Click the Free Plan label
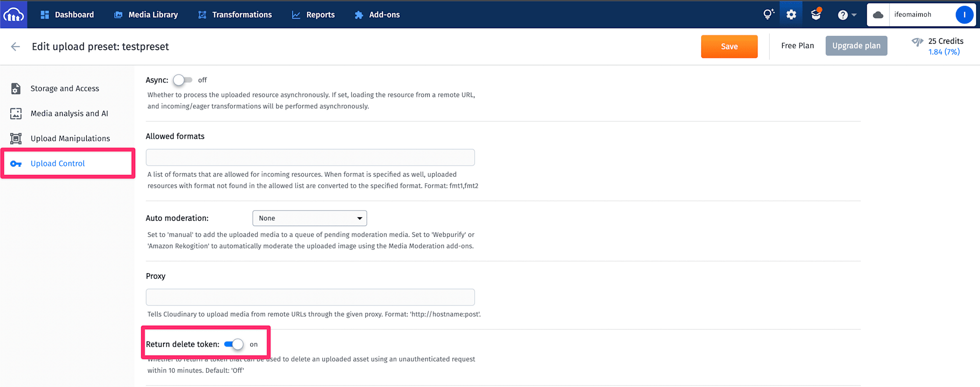980x387 pixels. [797, 46]
